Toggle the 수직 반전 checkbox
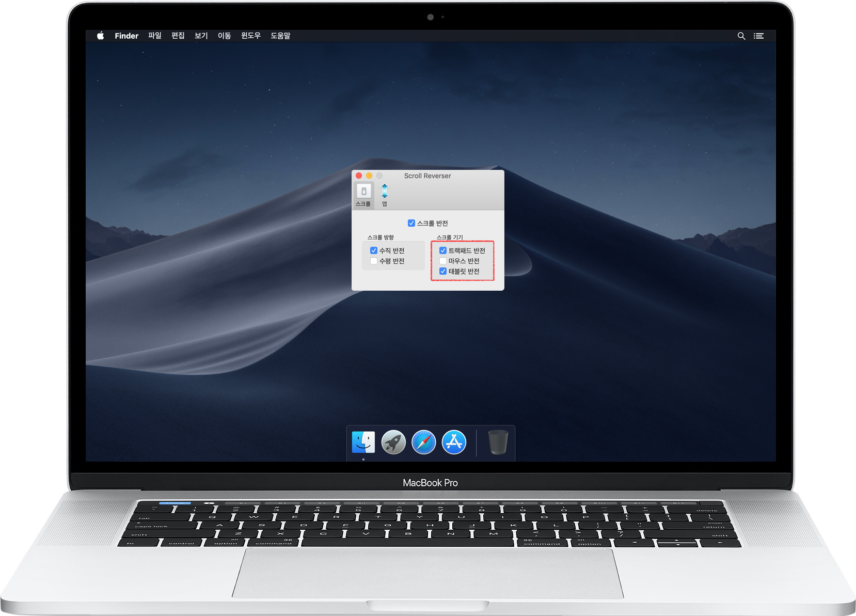 (x=374, y=250)
